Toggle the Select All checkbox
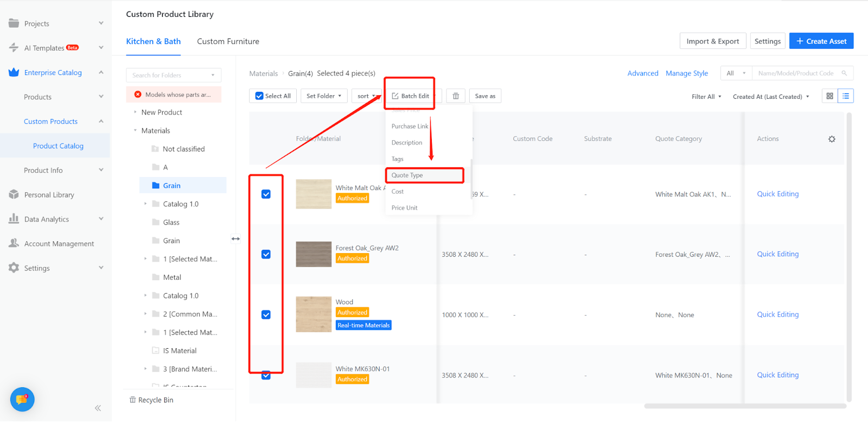868x422 pixels. pos(259,96)
